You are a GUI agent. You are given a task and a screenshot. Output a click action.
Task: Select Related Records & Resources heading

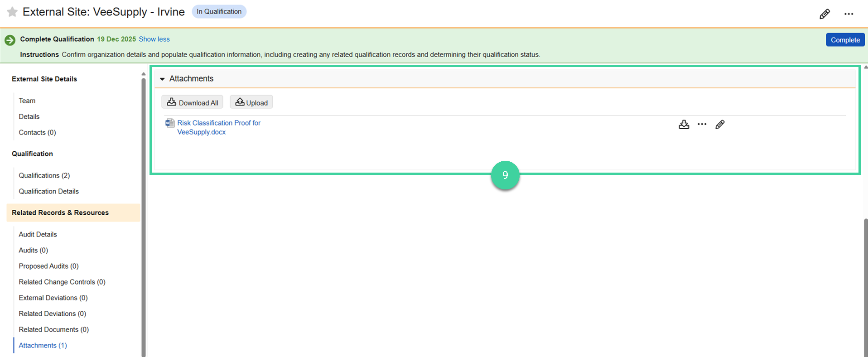point(73,212)
